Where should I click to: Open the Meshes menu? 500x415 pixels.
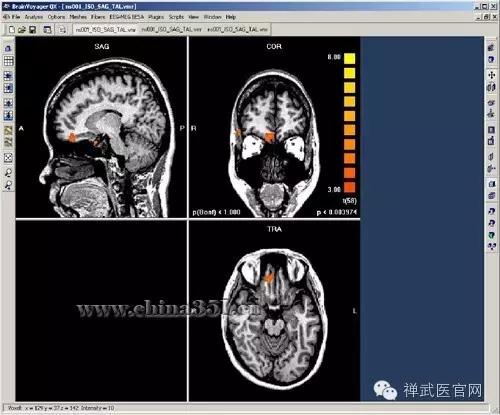[78, 17]
